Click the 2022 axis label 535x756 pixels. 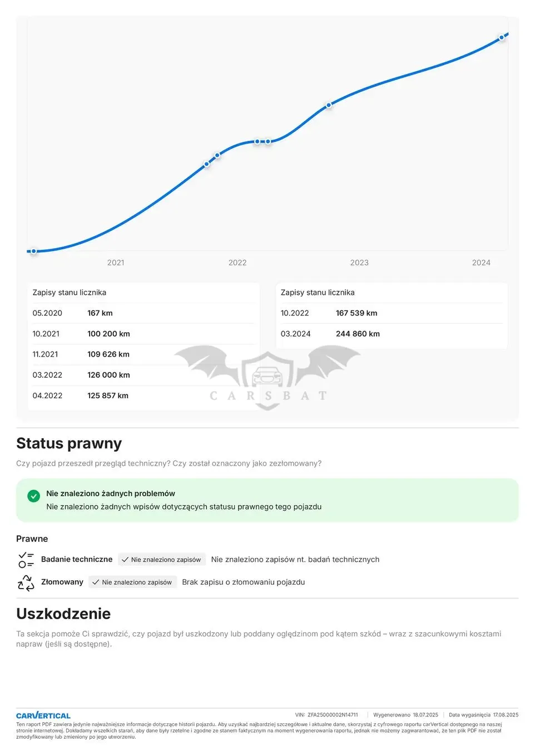tap(237, 263)
